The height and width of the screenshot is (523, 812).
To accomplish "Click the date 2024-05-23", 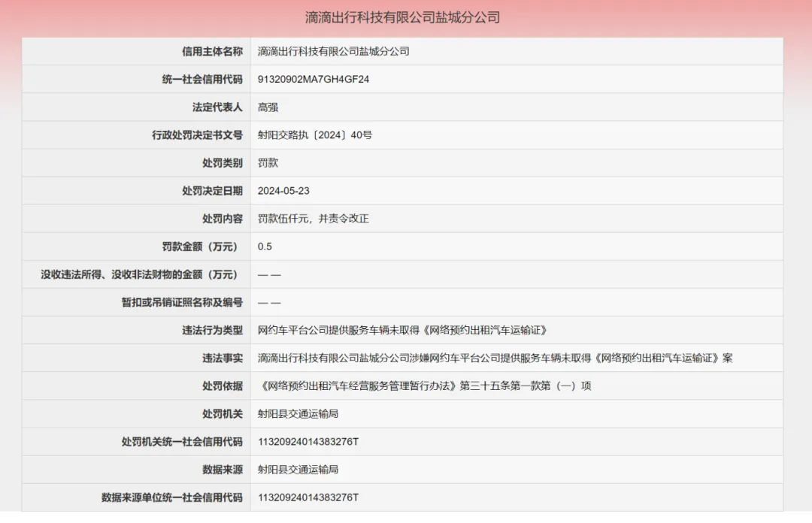I will 283,191.
